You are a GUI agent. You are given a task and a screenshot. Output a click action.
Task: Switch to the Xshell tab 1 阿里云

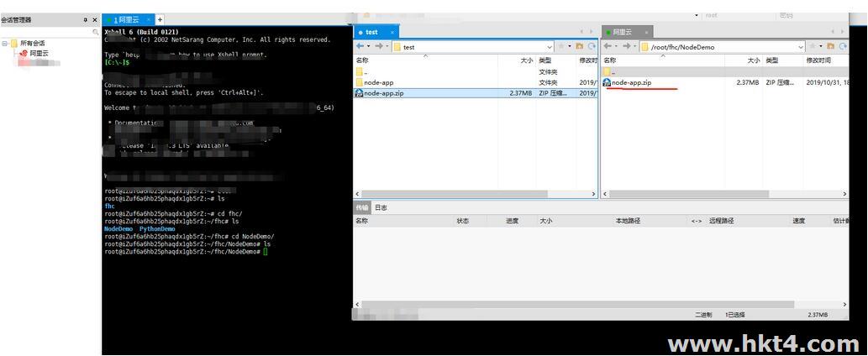click(x=127, y=19)
